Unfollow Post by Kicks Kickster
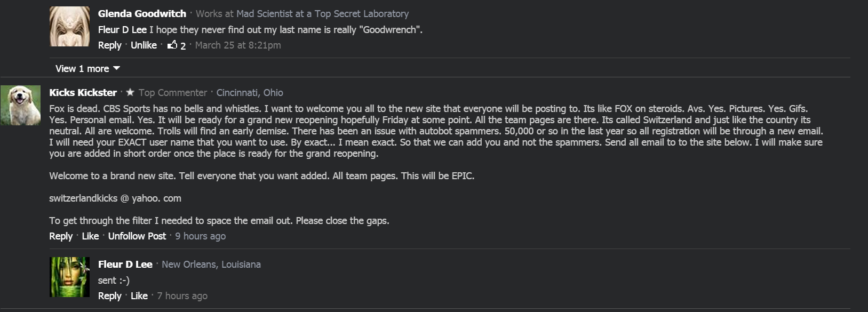 137,236
